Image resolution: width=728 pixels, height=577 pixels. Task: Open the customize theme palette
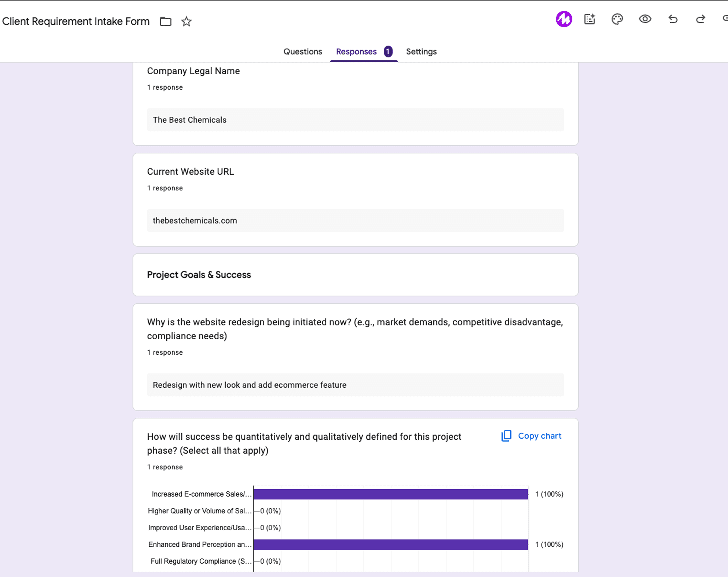(617, 19)
